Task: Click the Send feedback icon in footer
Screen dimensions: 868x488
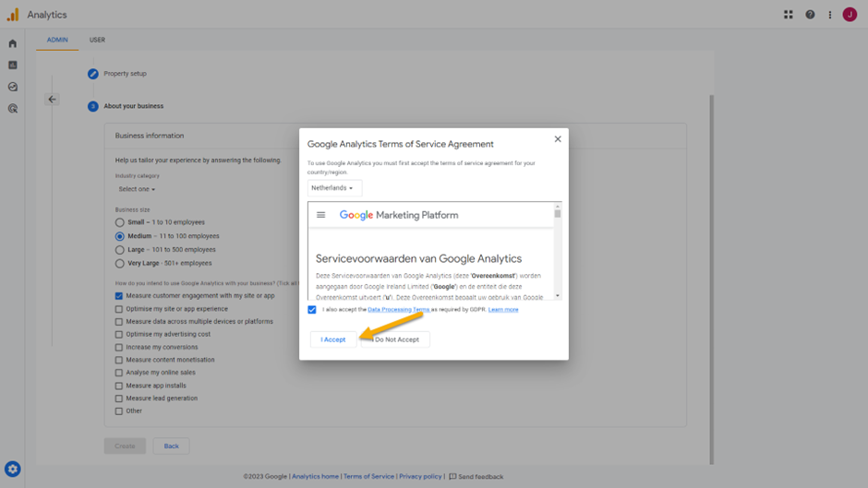Action: pyautogui.click(x=452, y=476)
